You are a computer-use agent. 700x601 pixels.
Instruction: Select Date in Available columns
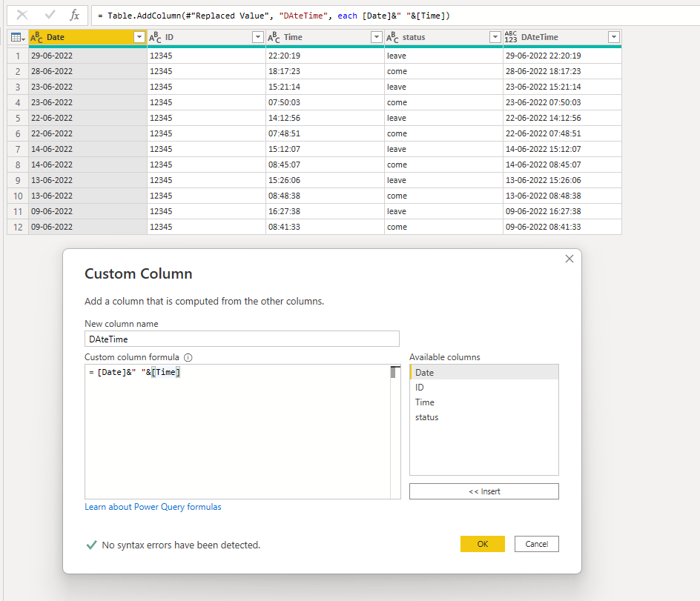(484, 373)
